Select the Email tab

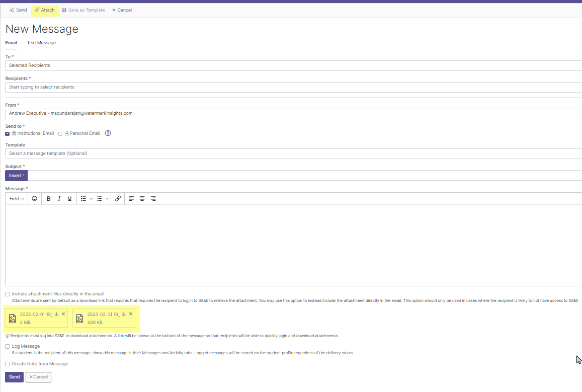click(11, 43)
